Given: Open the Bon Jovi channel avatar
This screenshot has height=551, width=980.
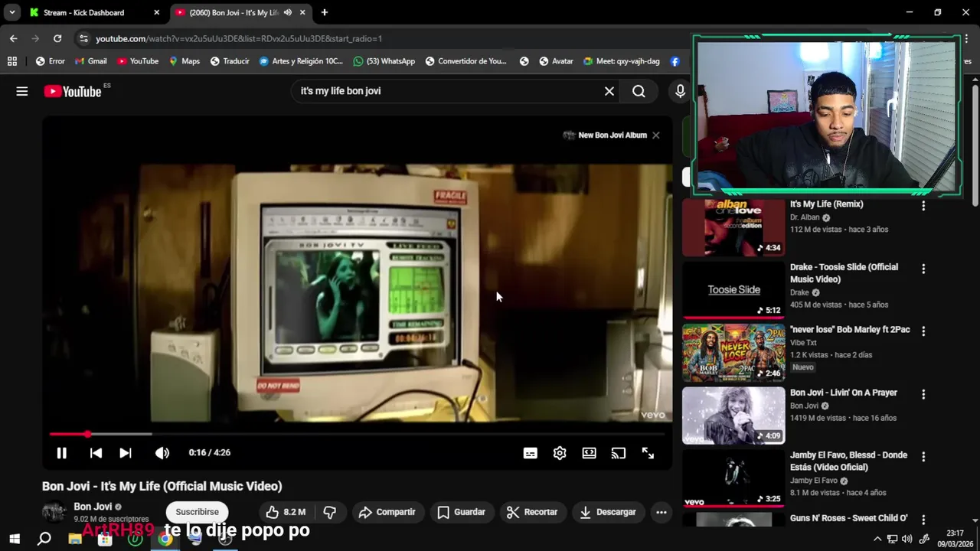Looking at the screenshot, I should tap(54, 512).
